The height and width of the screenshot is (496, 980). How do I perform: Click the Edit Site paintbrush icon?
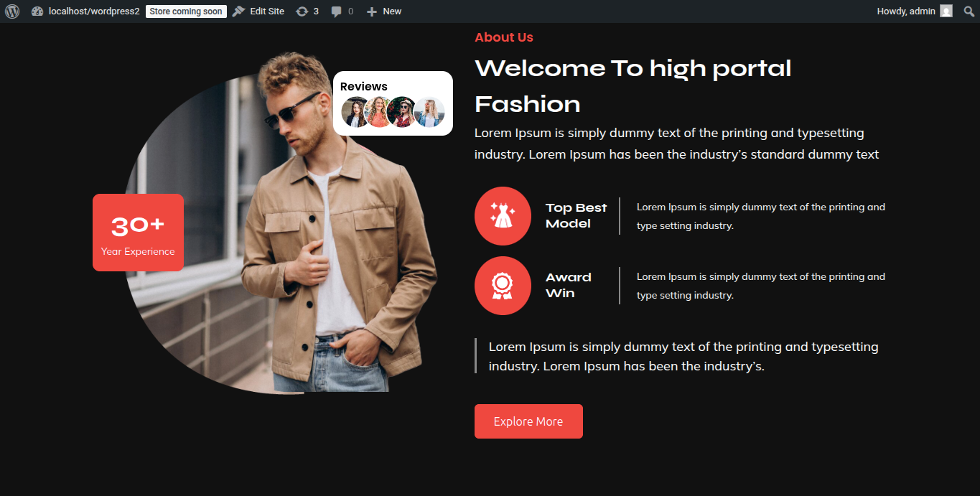238,11
